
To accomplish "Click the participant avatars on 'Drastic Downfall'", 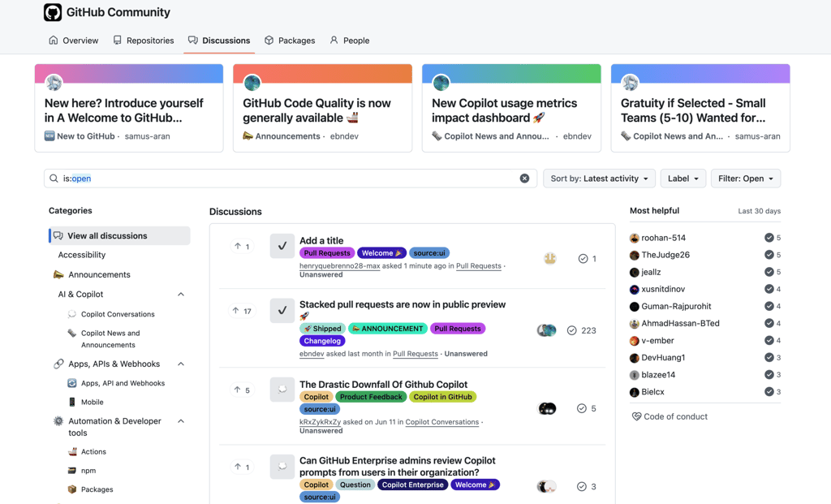I will coord(547,408).
